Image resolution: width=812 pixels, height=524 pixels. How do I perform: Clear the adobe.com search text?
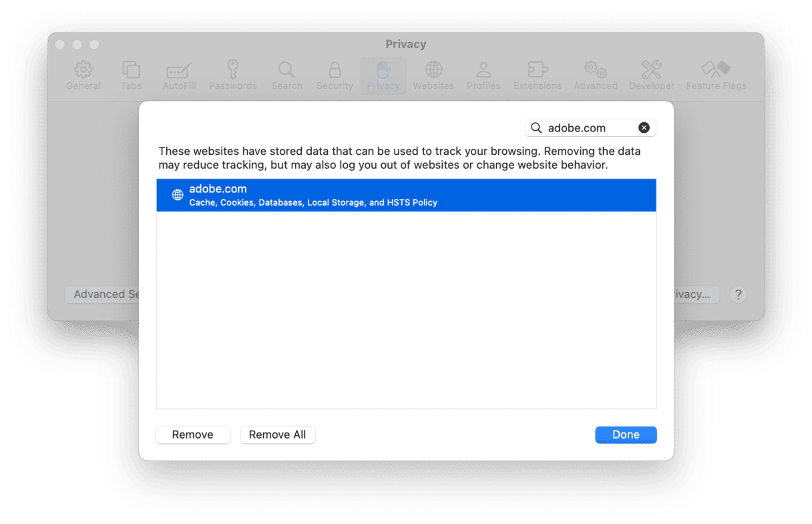coord(644,127)
